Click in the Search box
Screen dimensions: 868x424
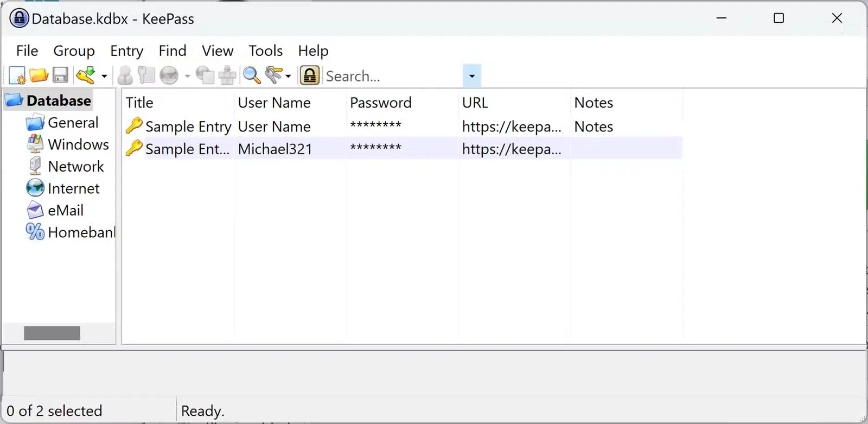393,76
